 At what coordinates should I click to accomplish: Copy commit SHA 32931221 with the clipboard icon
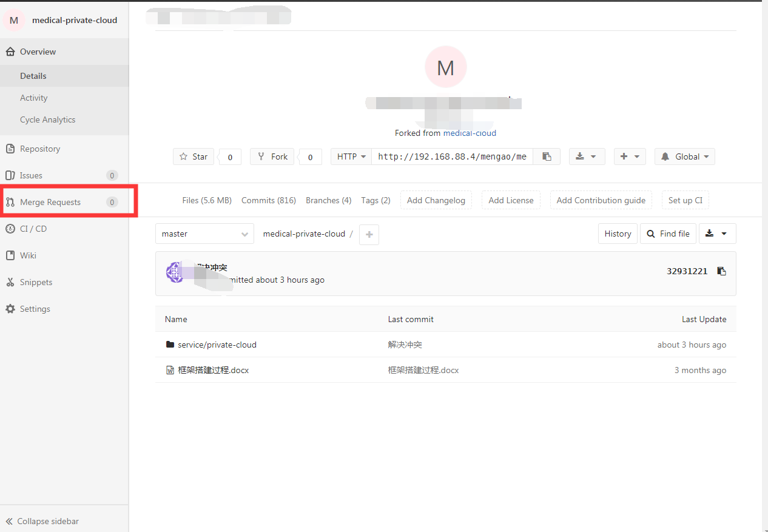pyautogui.click(x=721, y=271)
